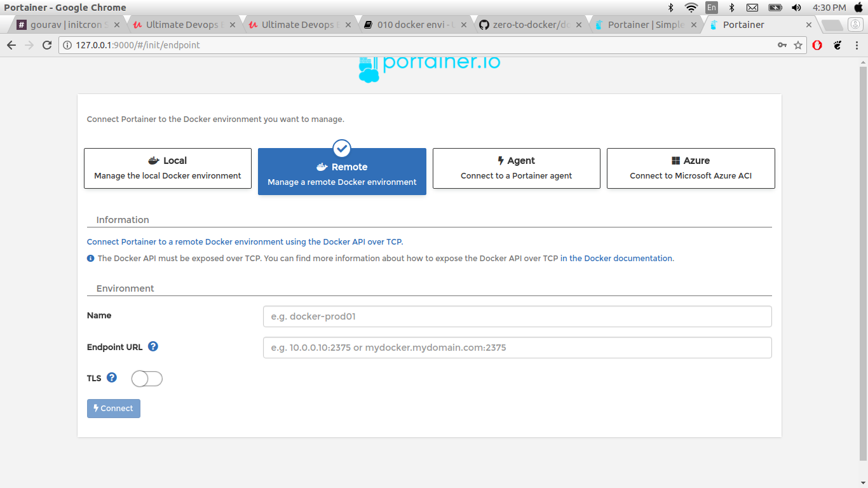The width and height of the screenshot is (868, 488).
Task: Open the Wi-Fi menu in system tray
Action: coord(691,8)
